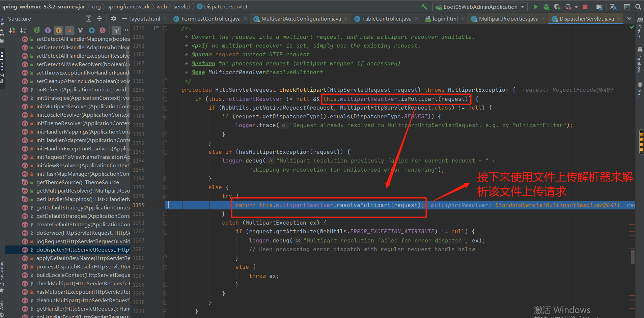Start debugging with the bug icon
The image size is (644, 318).
[546, 7]
